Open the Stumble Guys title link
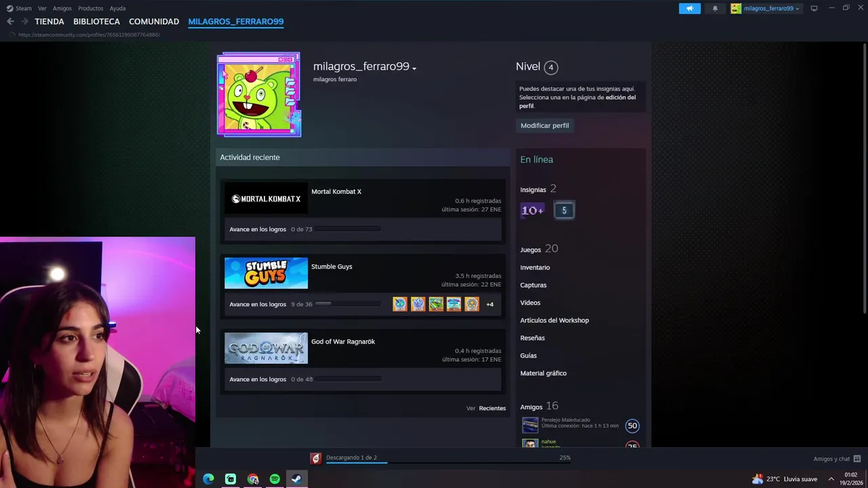The height and width of the screenshot is (488, 868). pyautogui.click(x=332, y=266)
